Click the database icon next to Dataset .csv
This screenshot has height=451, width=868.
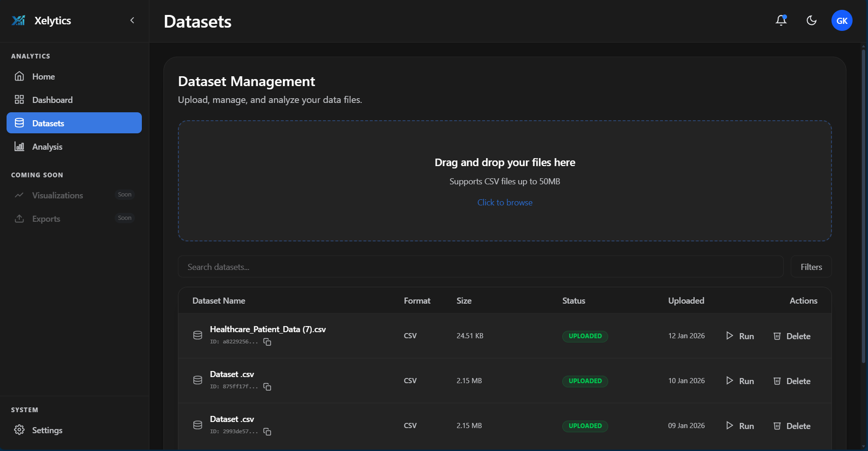[197, 380]
